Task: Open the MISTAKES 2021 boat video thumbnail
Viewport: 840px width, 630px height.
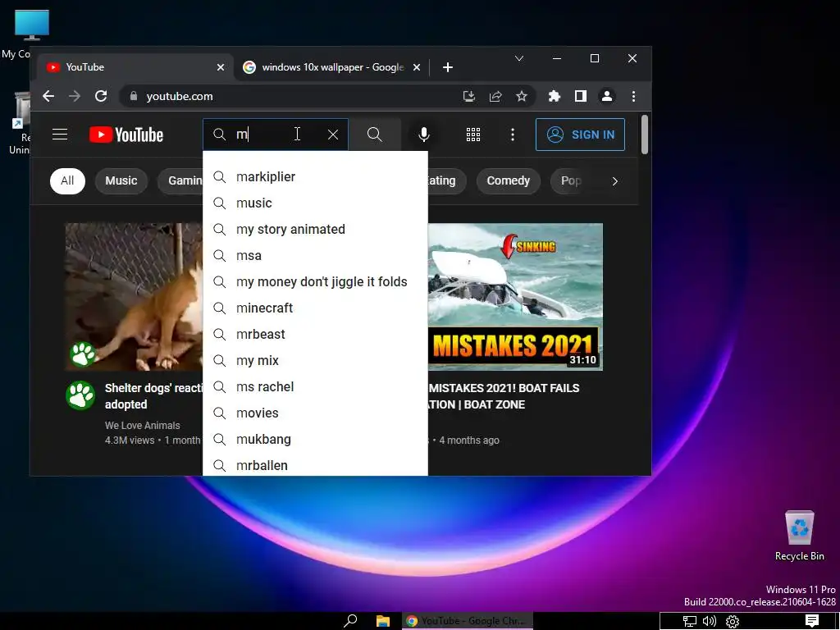Action: coord(515,297)
